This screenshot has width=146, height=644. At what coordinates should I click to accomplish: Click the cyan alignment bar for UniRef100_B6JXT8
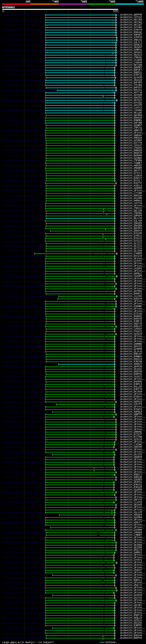[81, 218]
